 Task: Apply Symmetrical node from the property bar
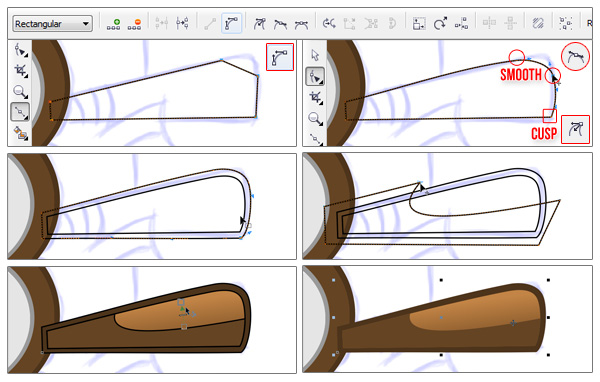pyautogui.click(x=301, y=24)
